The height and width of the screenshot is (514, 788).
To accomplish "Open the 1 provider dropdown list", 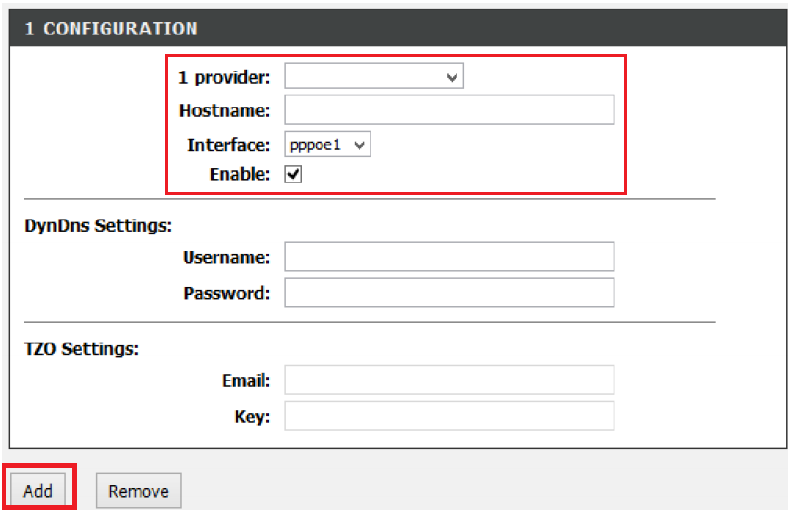I will click(374, 76).
